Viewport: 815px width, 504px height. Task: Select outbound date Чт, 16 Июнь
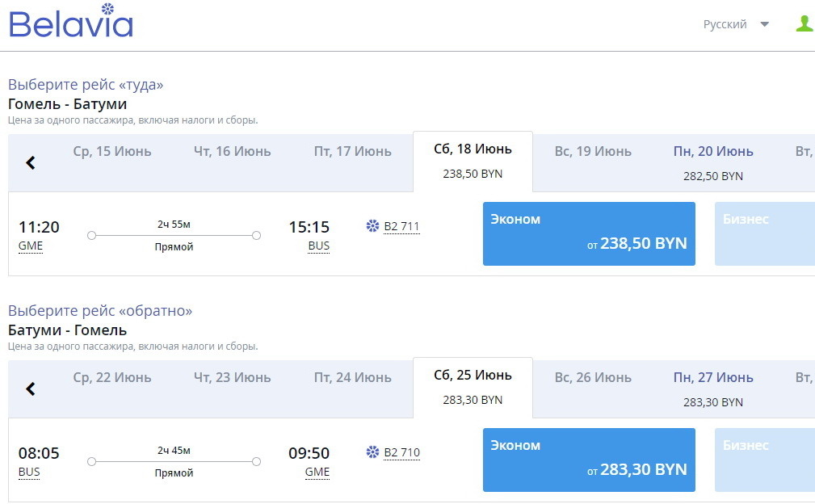pos(233,151)
